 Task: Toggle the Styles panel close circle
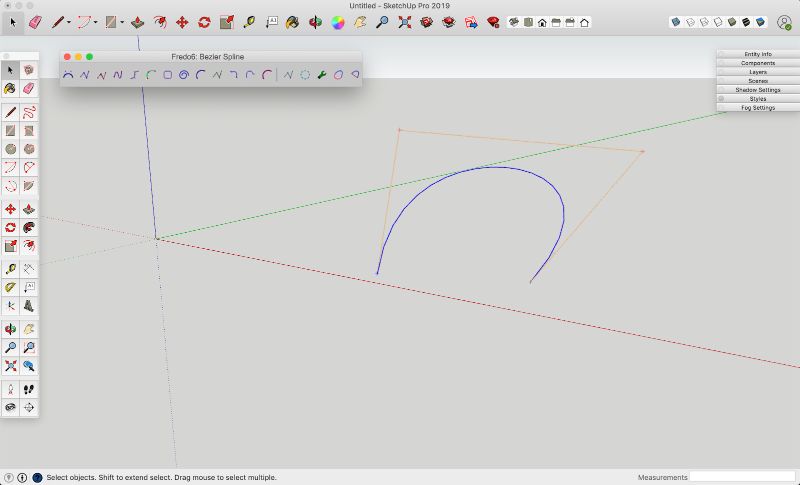tap(722, 99)
